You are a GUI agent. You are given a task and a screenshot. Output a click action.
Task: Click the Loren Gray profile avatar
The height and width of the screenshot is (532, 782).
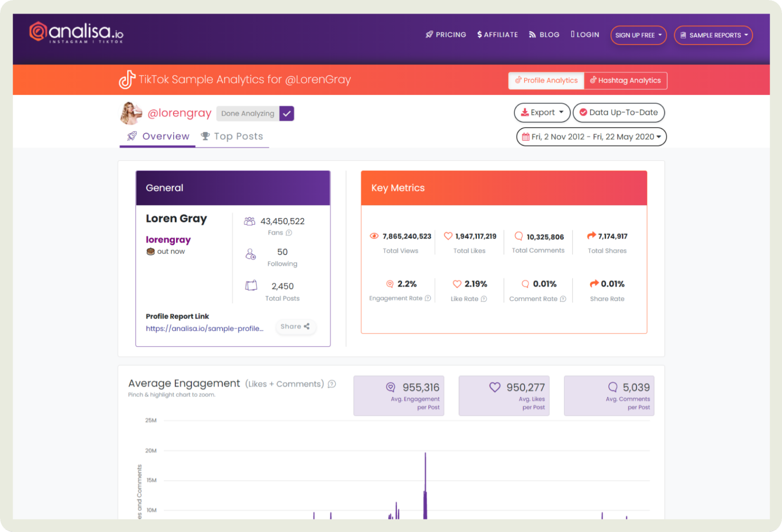point(131,113)
